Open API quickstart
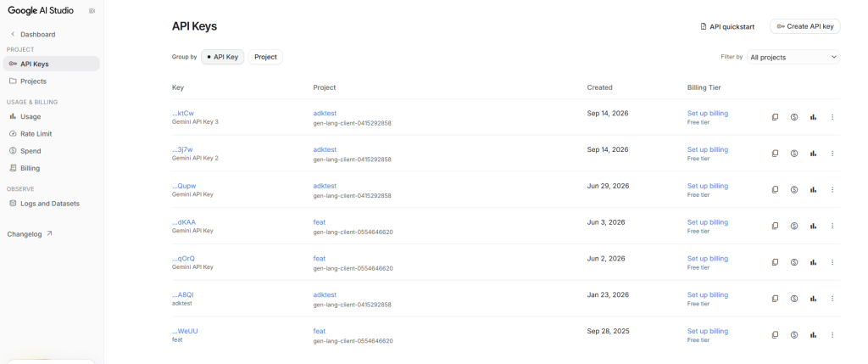Image resolution: width=868 pixels, height=364 pixels. (x=727, y=26)
